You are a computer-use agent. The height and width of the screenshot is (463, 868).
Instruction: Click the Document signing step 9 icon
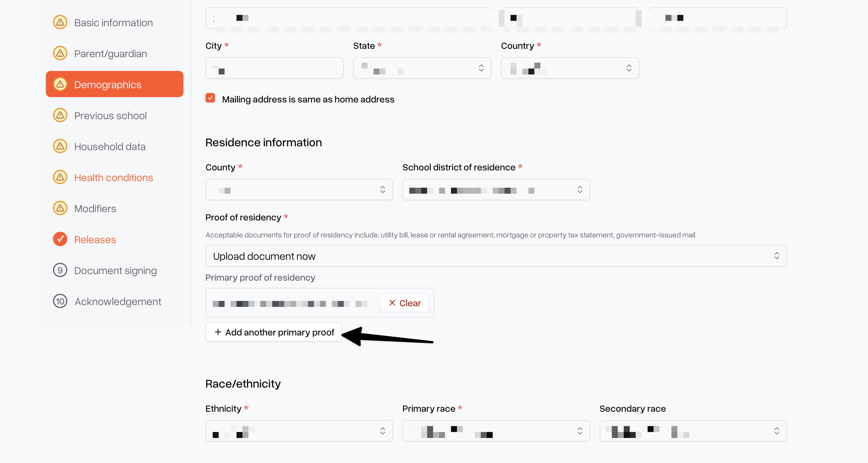point(60,270)
